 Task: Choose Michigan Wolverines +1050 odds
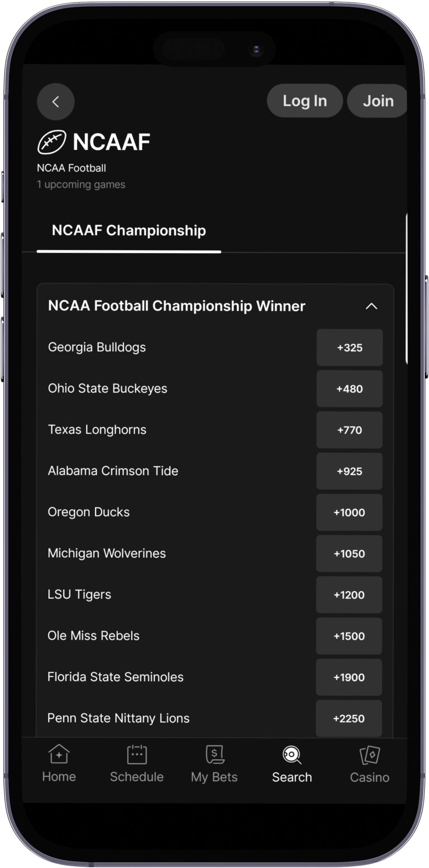(x=349, y=553)
